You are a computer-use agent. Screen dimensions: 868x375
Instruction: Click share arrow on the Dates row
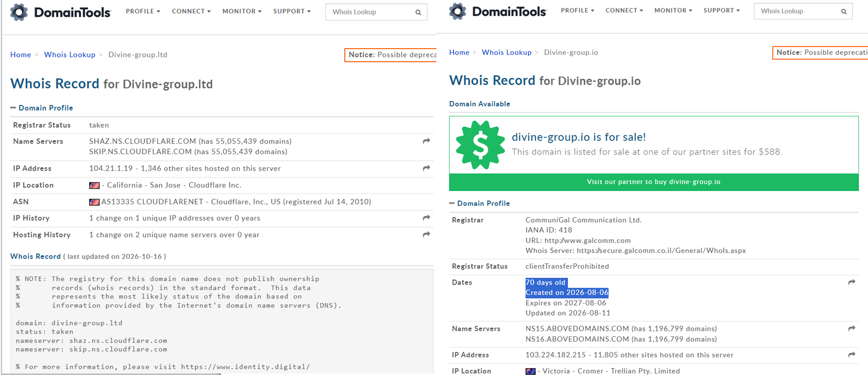(852, 282)
